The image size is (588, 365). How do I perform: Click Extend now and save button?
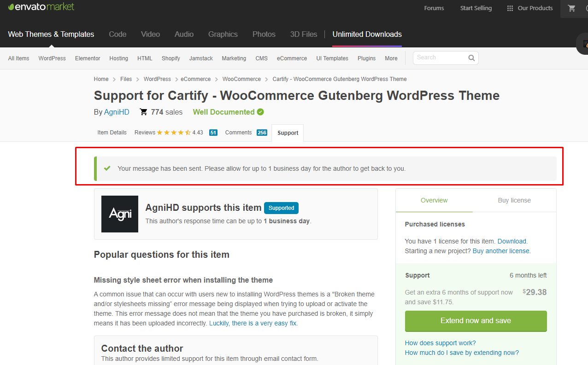pos(476,321)
